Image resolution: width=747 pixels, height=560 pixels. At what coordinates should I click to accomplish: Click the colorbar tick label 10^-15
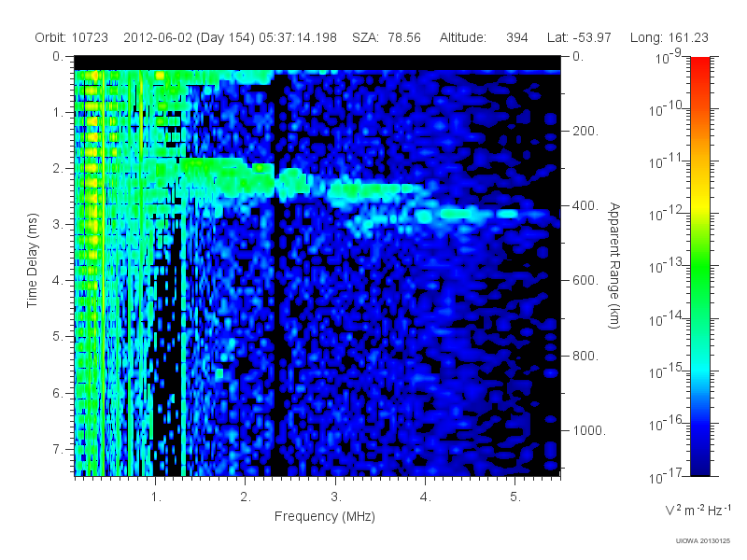(x=668, y=372)
